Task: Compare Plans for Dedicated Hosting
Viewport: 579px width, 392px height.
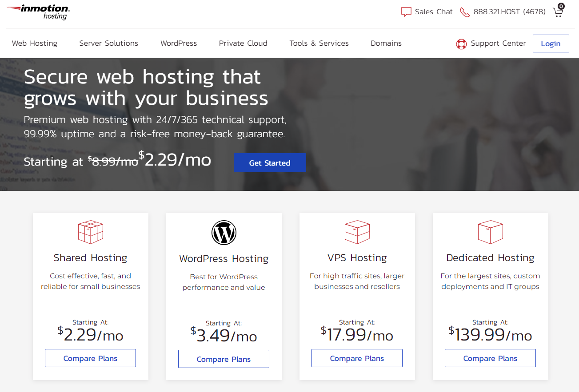Action: pyautogui.click(x=491, y=358)
